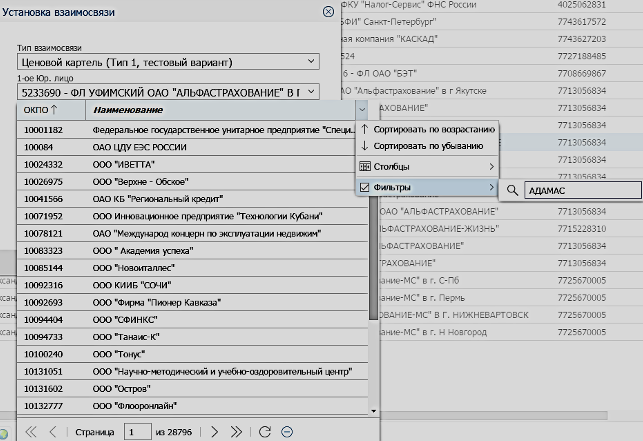This screenshot has width=643, height=441.
Task: Click the dropdown list scrollbar thumb
Action: point(373,258)
